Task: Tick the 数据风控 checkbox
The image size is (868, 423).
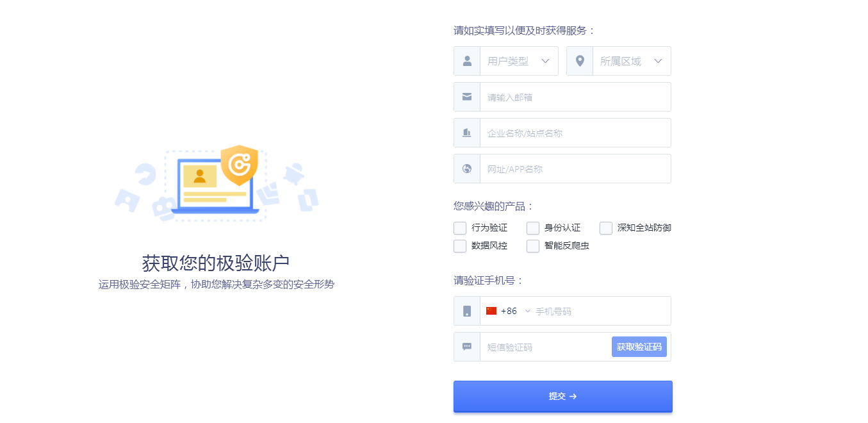Action: [460, 246]
